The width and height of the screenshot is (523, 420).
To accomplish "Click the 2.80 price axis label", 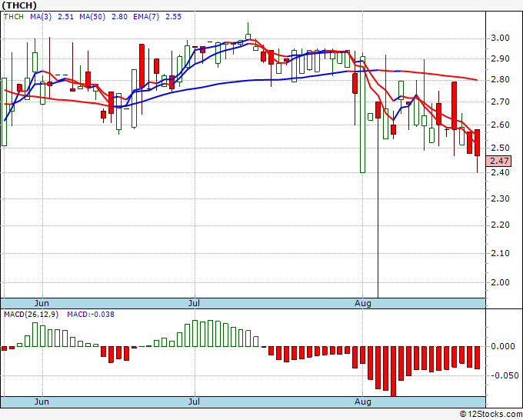I will point(500,80).
